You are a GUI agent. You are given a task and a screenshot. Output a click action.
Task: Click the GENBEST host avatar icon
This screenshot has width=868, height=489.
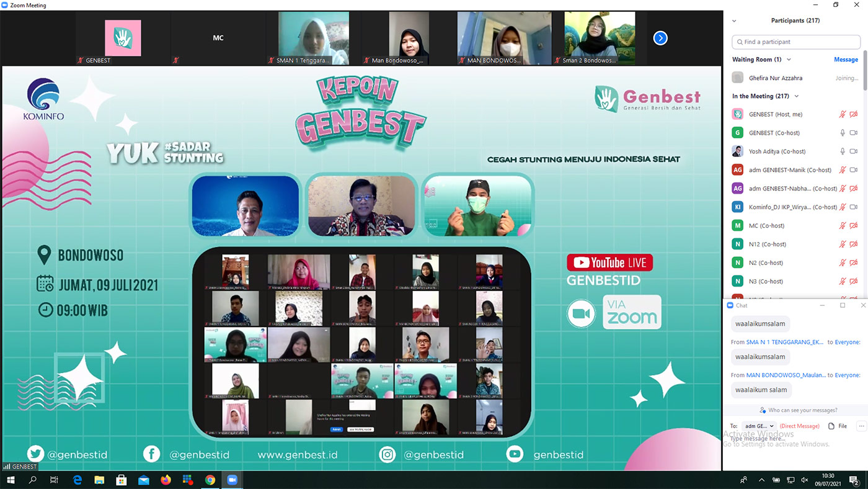point(737,114)
